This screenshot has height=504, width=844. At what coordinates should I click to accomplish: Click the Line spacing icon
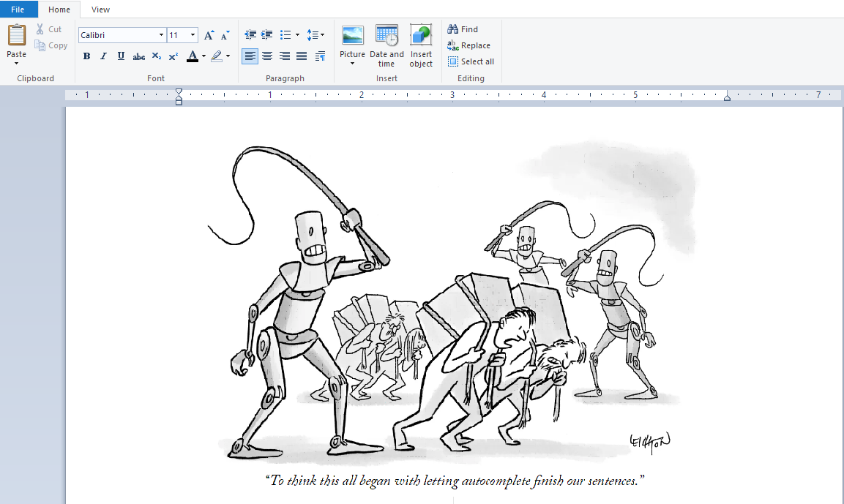coord(313,35)
